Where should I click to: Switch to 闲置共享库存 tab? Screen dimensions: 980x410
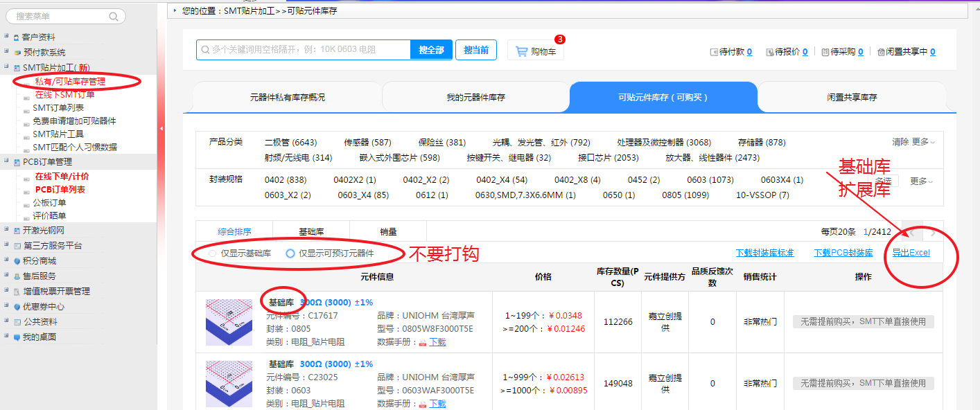[x=852, y=98]
